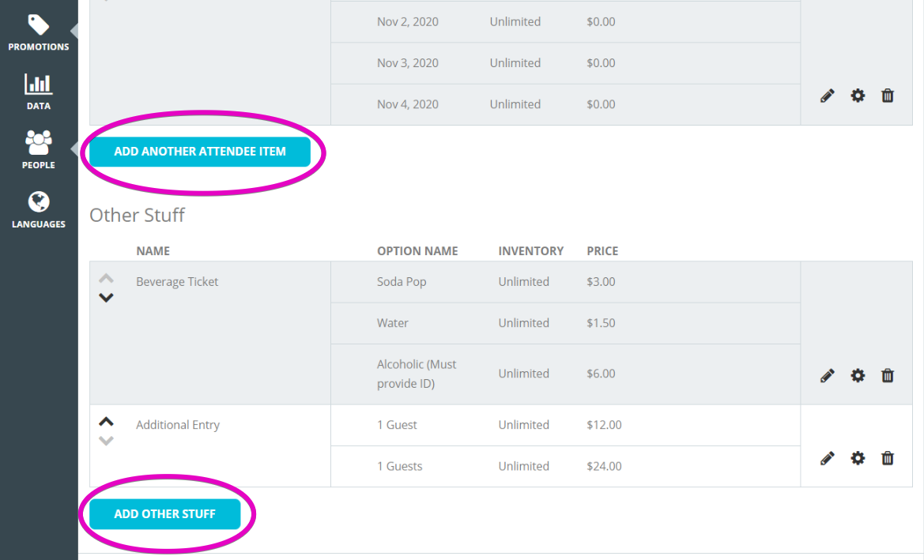Click the Add Other Stuff button

click(x=165, y=514)
